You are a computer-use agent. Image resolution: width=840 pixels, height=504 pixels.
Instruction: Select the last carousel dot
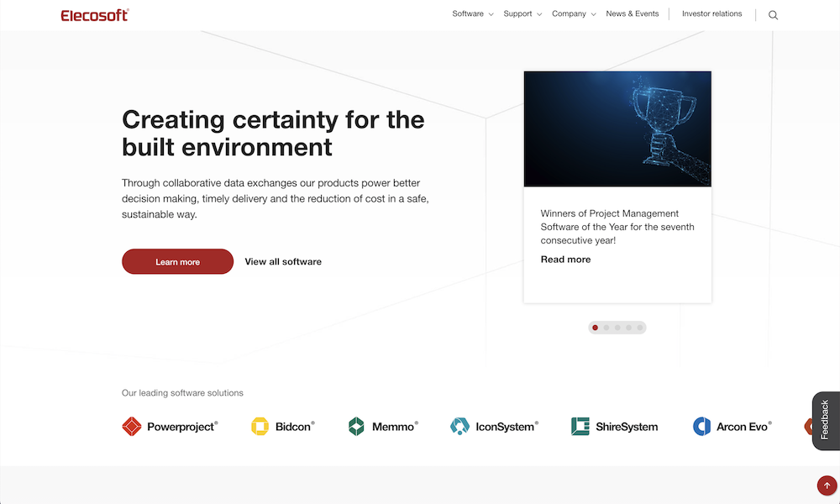pos(640,328)
